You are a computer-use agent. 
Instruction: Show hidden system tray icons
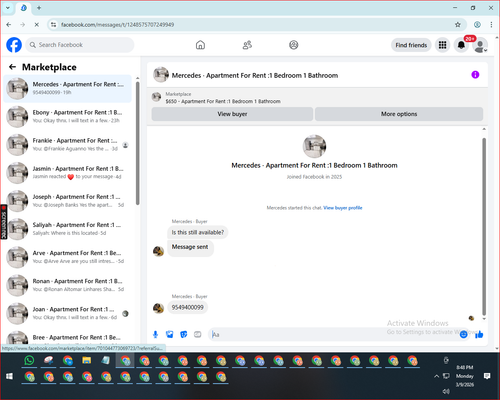tap(436, 376)
